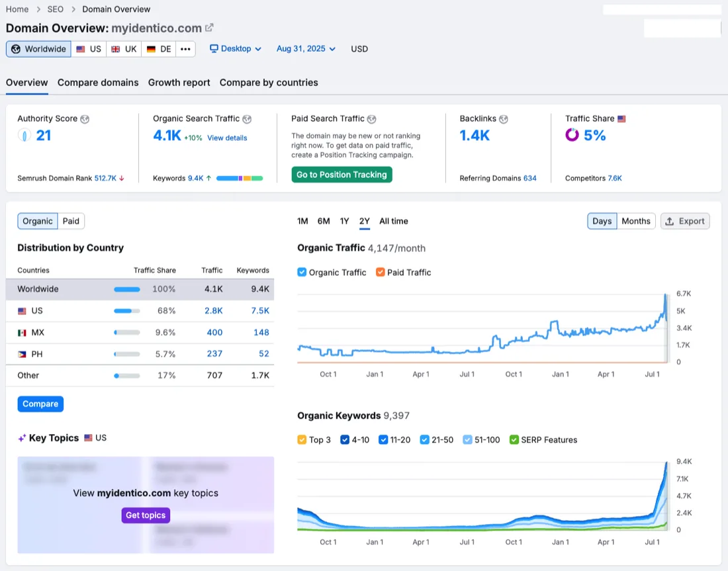The image size is (728, 571).
Task: Click the Organic Traffic line chart
Action: pos(482,328)
